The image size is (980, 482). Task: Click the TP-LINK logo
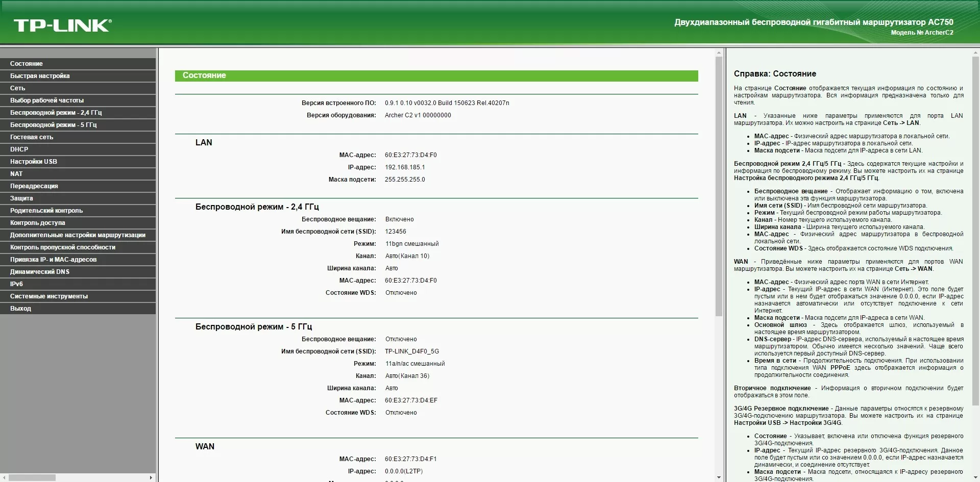[x=62, y=26]
